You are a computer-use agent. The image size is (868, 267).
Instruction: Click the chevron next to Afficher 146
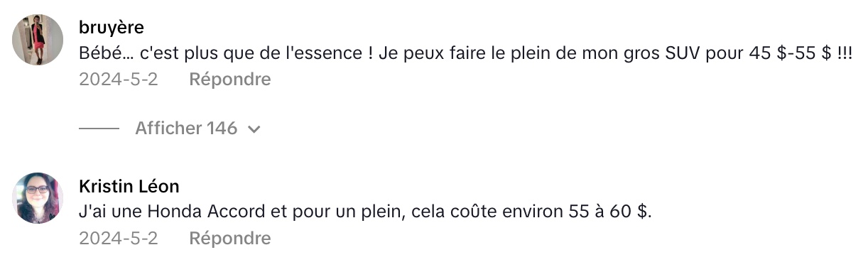pyautogui.click(x=254, y=129)
